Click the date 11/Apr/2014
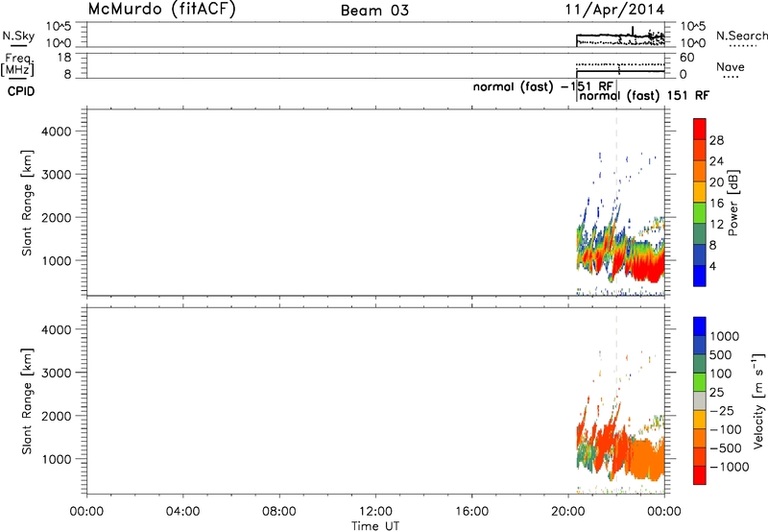 [615, 10]
